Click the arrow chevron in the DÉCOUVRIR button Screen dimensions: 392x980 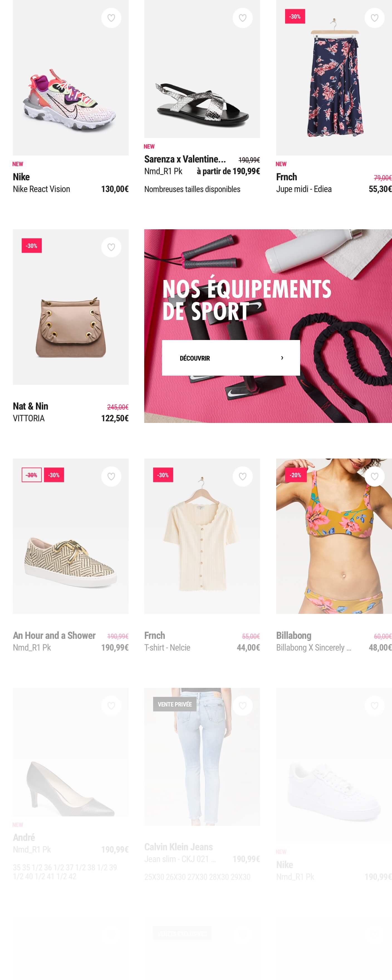click(x=282, y=358)
